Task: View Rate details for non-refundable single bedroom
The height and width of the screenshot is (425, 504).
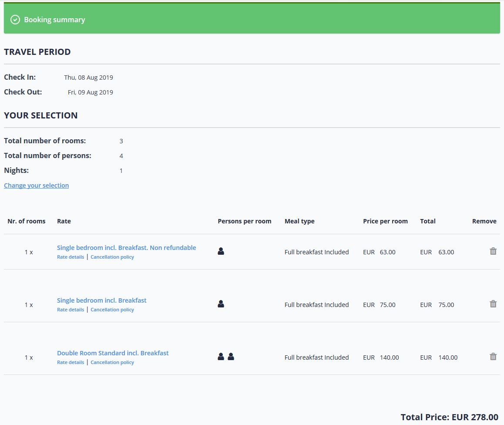Action: [x=71, y=257]
